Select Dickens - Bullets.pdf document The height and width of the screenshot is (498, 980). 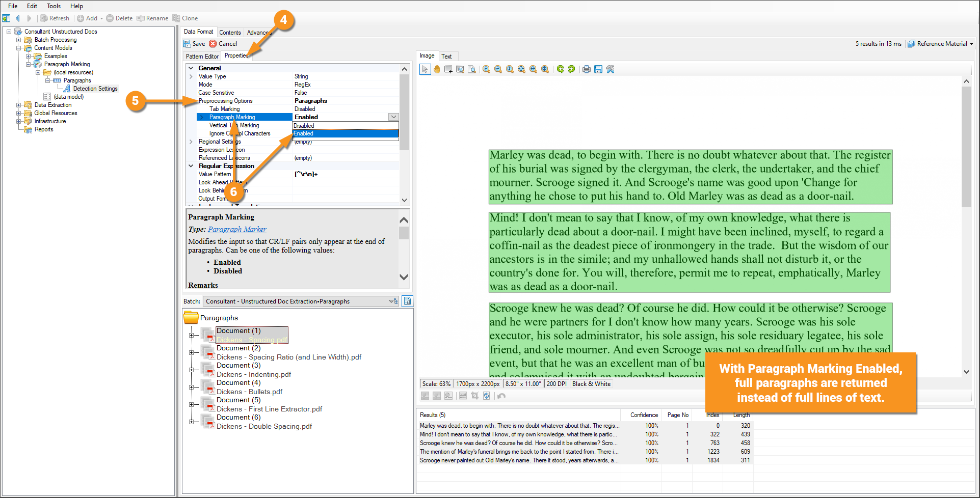(x=249, y=392)
